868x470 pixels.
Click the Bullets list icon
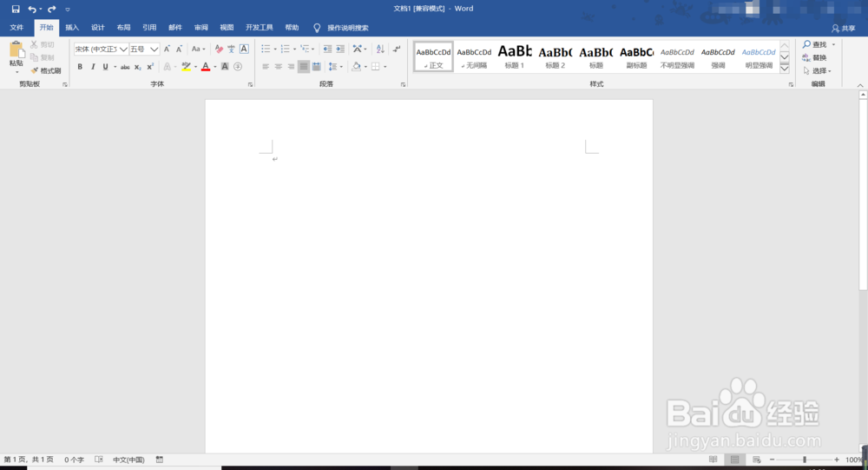(x=266, y=50)
